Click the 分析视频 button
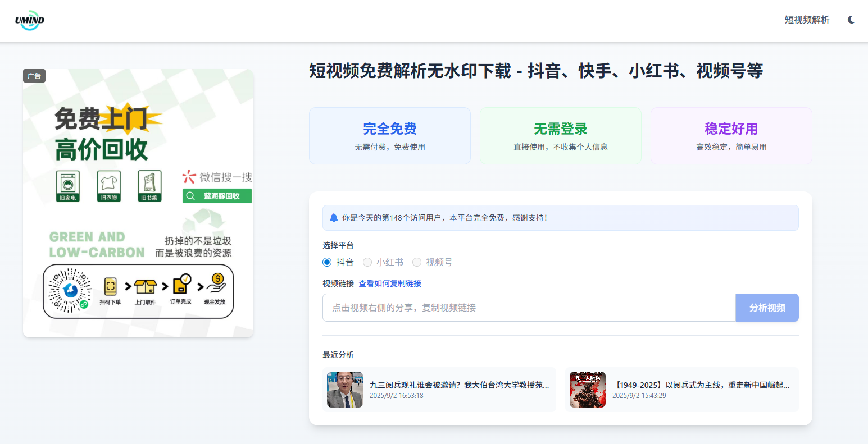Viewport: 868px width, 444px height. point(767,308)
